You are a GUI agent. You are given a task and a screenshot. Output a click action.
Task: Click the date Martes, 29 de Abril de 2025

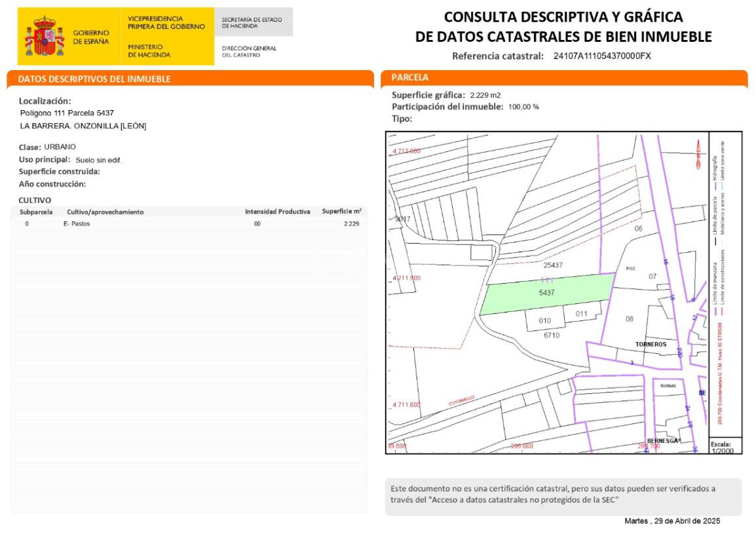[x=673, y=520]
